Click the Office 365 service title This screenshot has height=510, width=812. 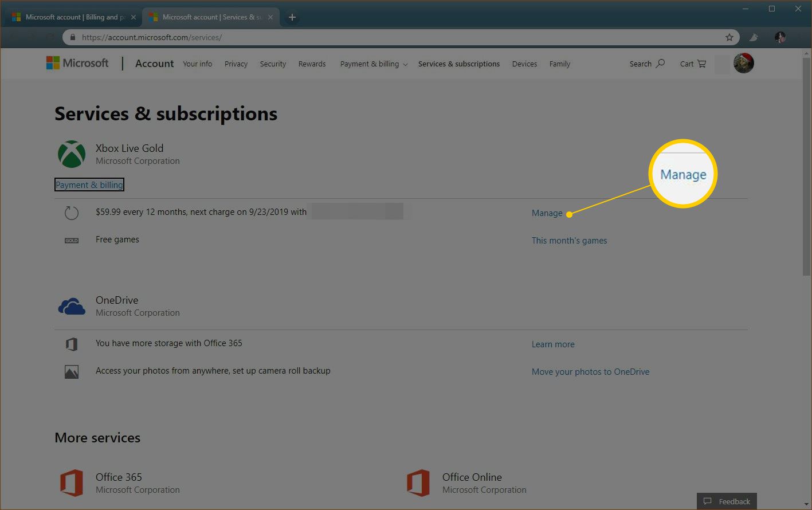pyautogui.click(x=119, y=477)
